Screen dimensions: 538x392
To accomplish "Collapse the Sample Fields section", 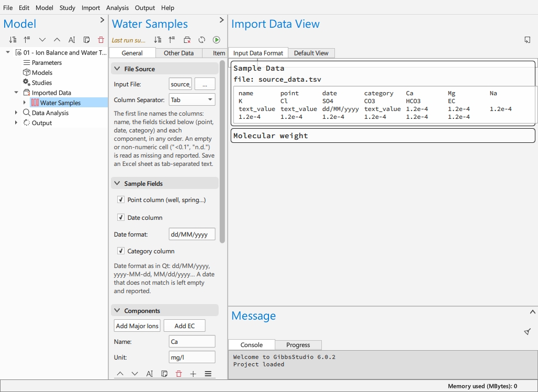I will coord(117,183).
